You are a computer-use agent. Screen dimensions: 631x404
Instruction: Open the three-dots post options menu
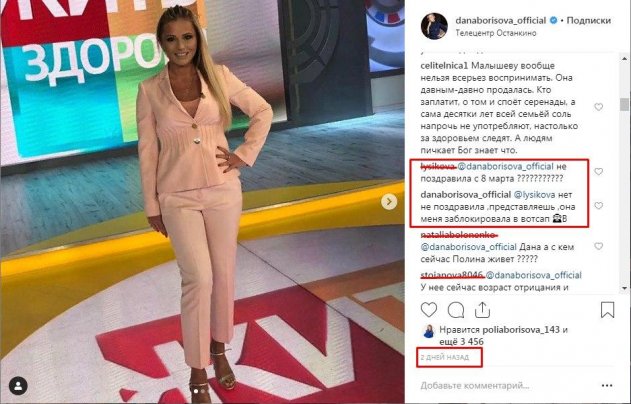607,385
